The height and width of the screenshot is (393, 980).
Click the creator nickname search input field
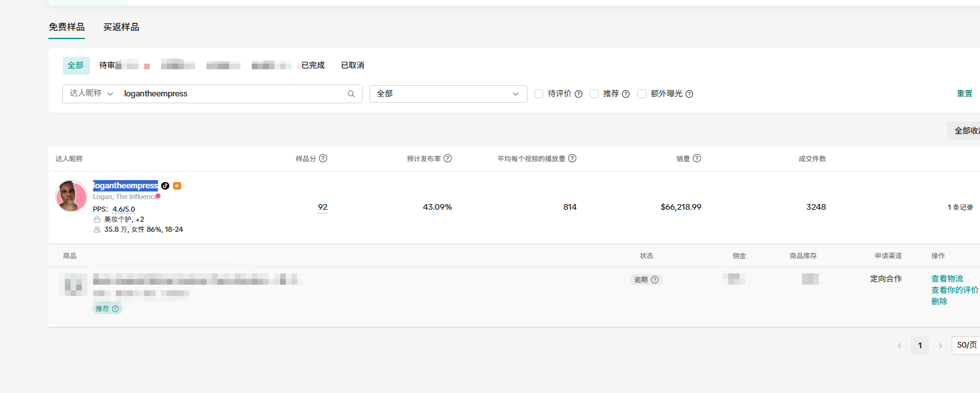click(233, 94)
